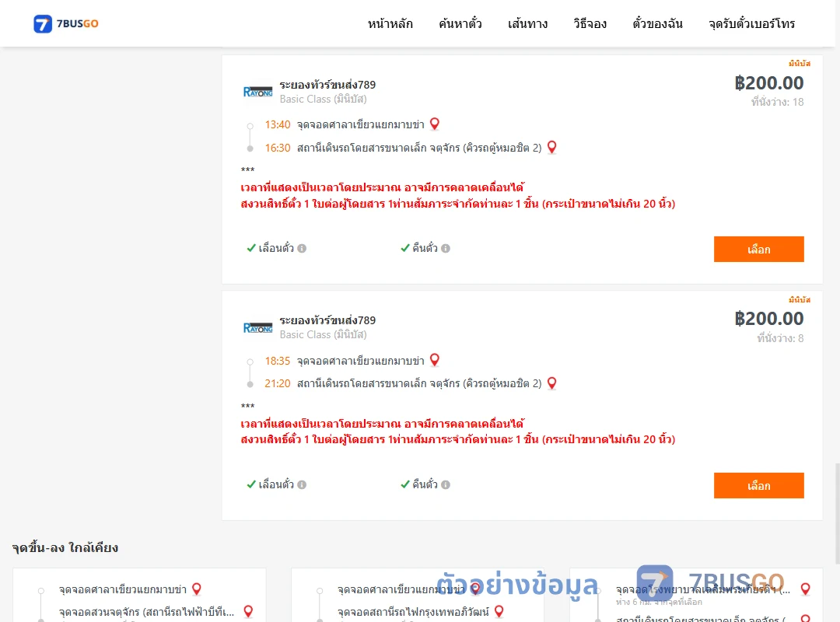Click the Rayong operator logo on 18:35 trip

[x=257, y=327]
